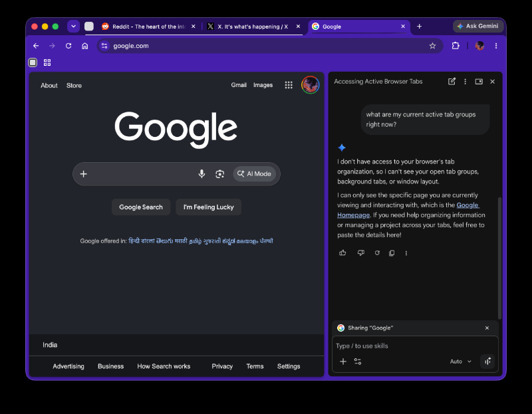This screenshot has width=532, height=414.
Task: Open Gemini tools settings toggle icon
Action: (358, 362)
